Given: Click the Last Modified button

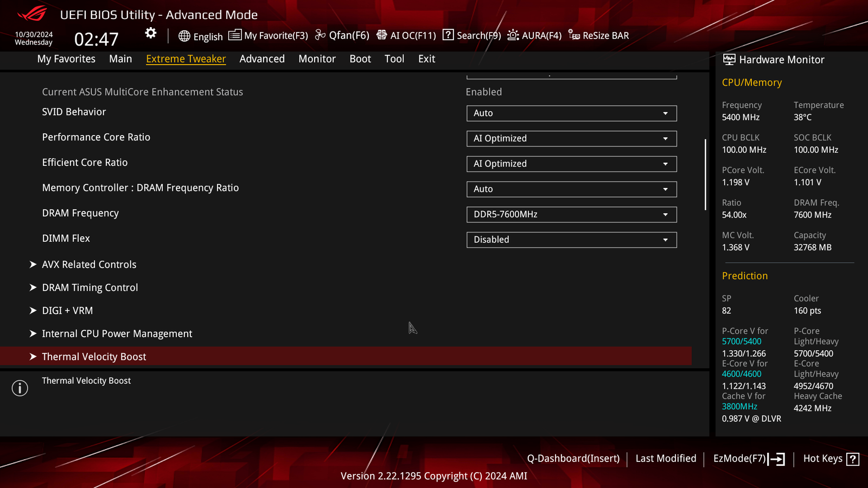Looking at the screenshot, I should 666,459.
